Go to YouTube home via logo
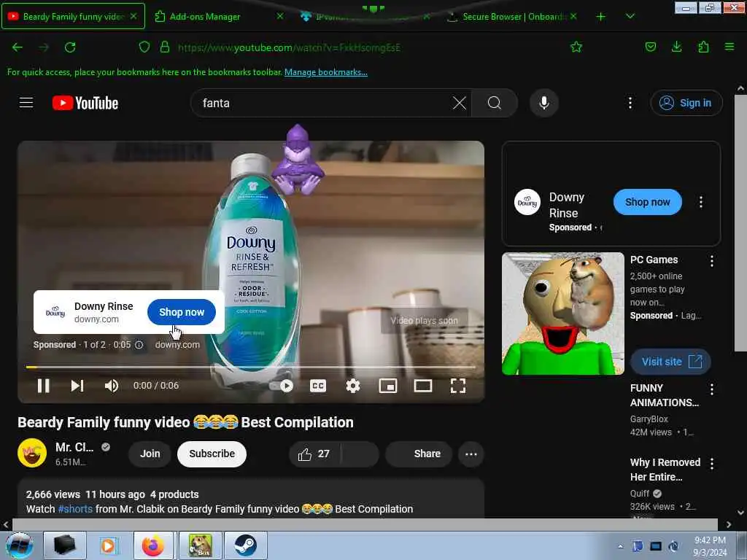The width and height of the screenshot is (747, 560). (85, 103)
